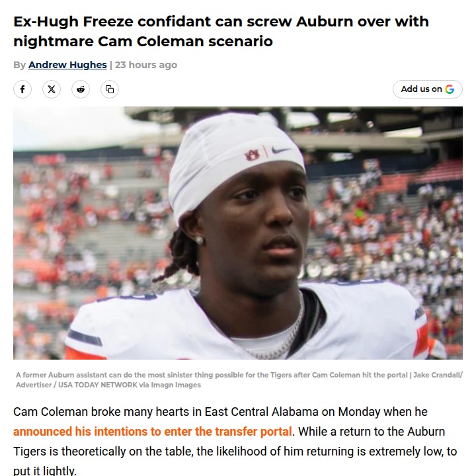This screenshot has height=476, width=476.
Task: Share the article on Reddit
Action: coord(81,89)
